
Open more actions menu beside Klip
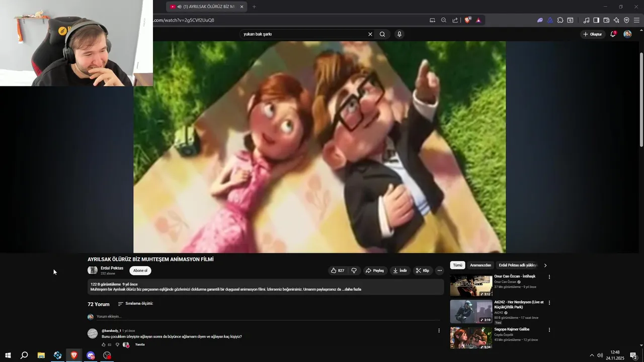click(439, 270)
